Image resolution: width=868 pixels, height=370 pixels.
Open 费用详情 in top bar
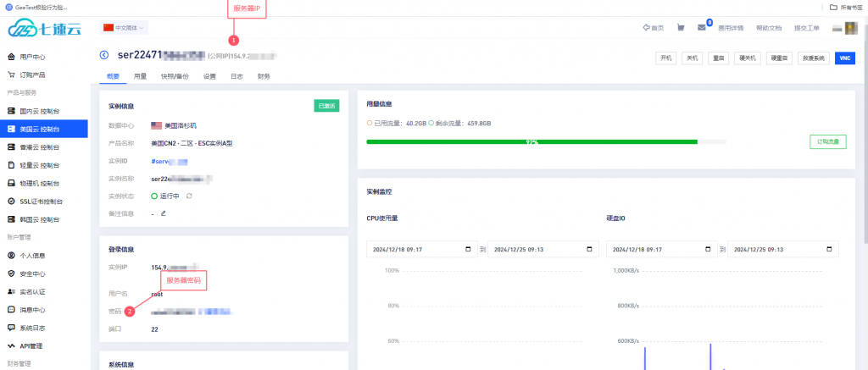pos(731,28)
